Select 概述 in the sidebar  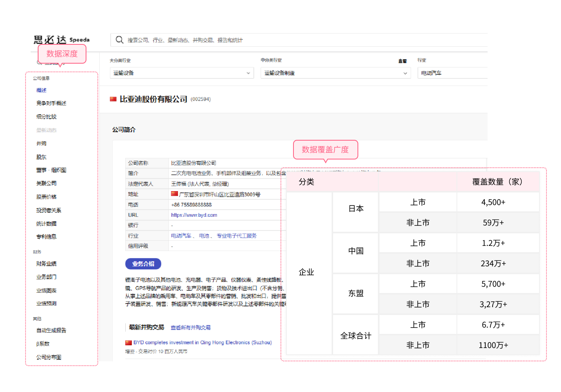tap(41, 90)
